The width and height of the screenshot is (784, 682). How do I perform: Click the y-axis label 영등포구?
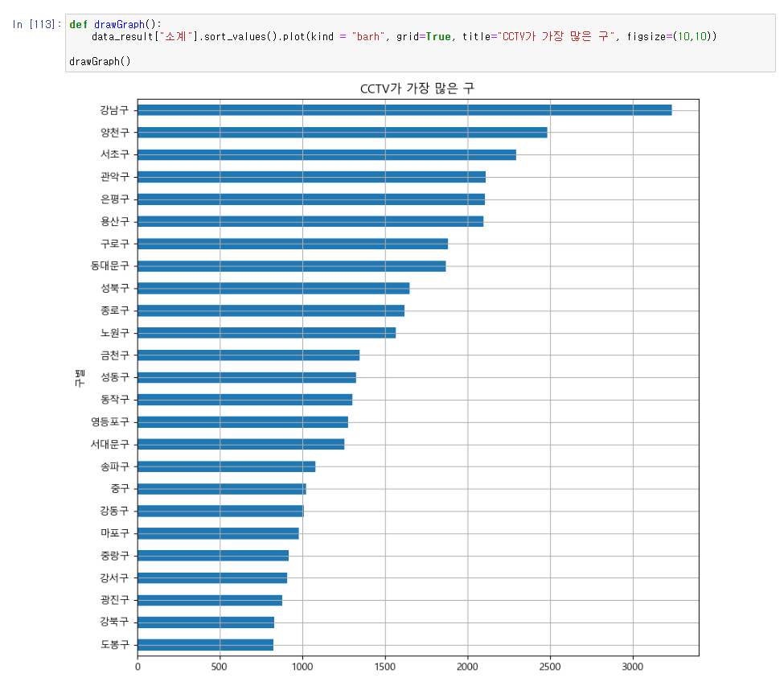[x=109, y=422]
